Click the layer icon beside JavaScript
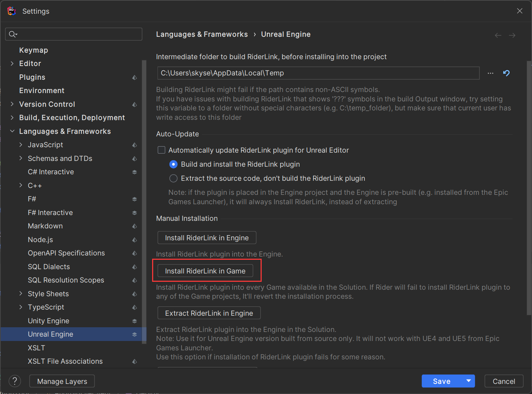The image size is (532, 394). click(134, 145)
